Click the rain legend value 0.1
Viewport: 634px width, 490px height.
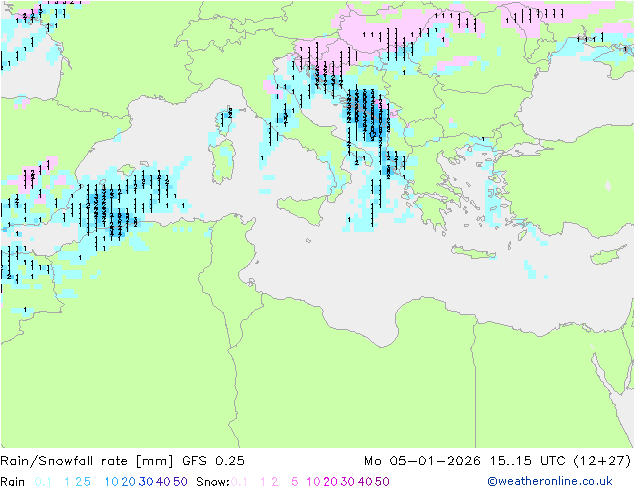(x=43, y=482)
